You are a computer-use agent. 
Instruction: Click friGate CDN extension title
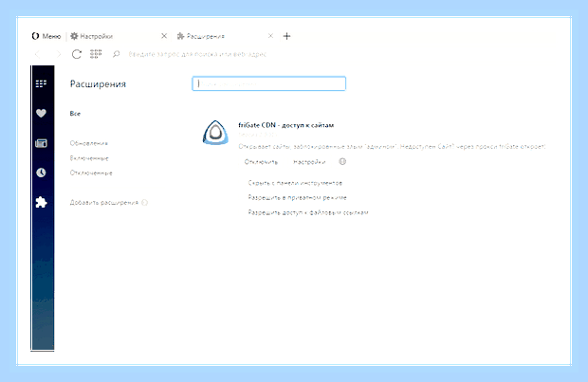286,125
